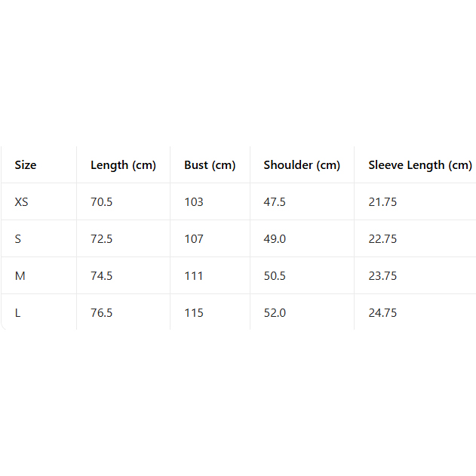Image resolution: width=476 pixels, height=476 pixels.
Task: Click the Bust (cm) column header
Action: point(210,165)
